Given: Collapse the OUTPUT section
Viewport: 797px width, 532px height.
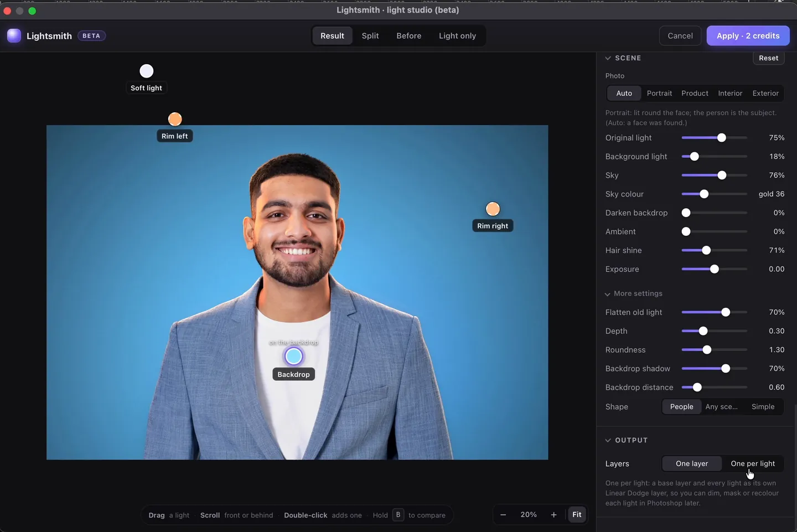Looking at the screenshot, I should 608,441.
